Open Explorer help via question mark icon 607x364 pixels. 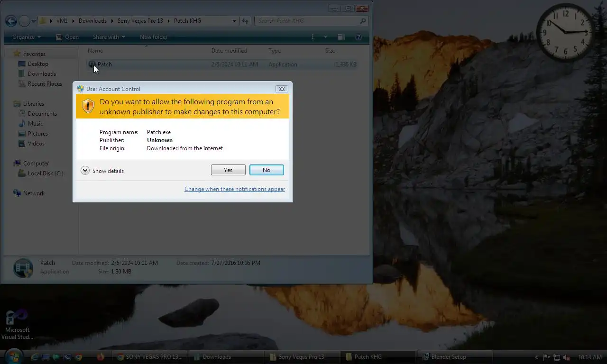pyautogui.click(x=359, y=37)
